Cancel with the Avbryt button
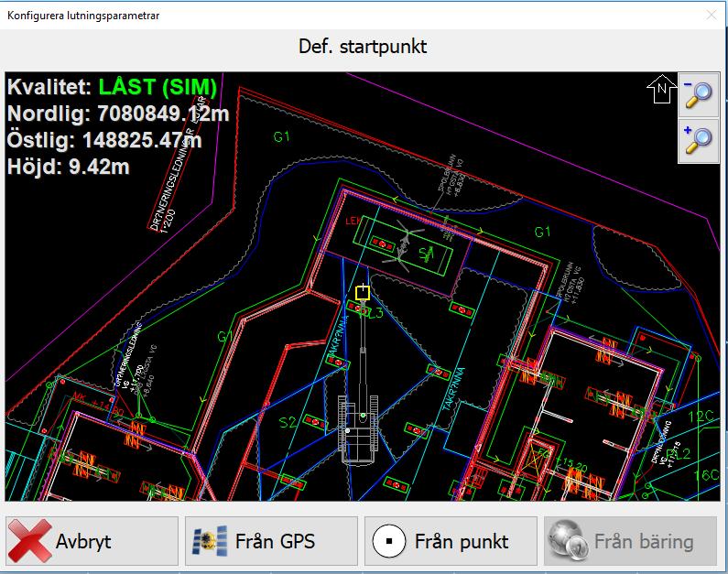Viewport: 728px width, 574px height. pyautogui.click(x=92, y=541)
